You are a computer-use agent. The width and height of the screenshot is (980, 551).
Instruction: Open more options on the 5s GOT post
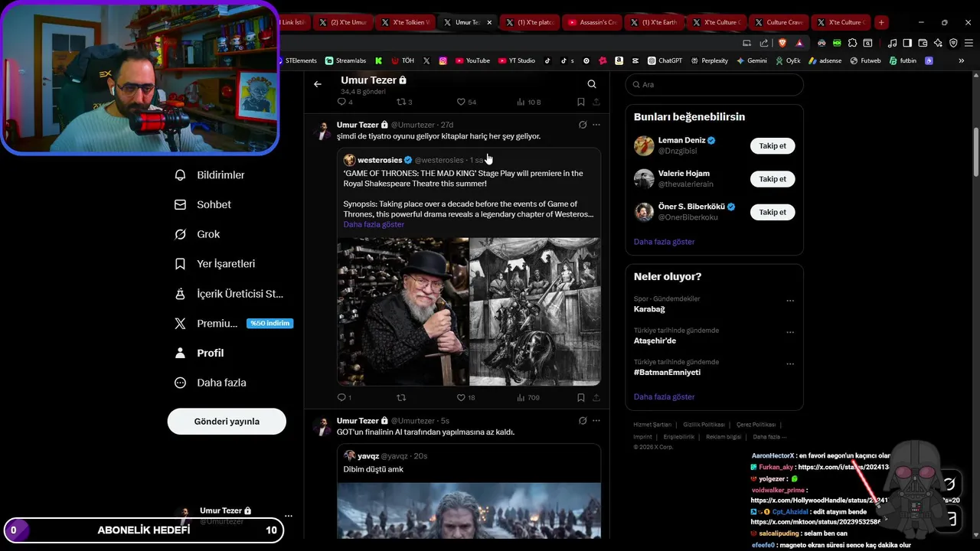point(596,421)
